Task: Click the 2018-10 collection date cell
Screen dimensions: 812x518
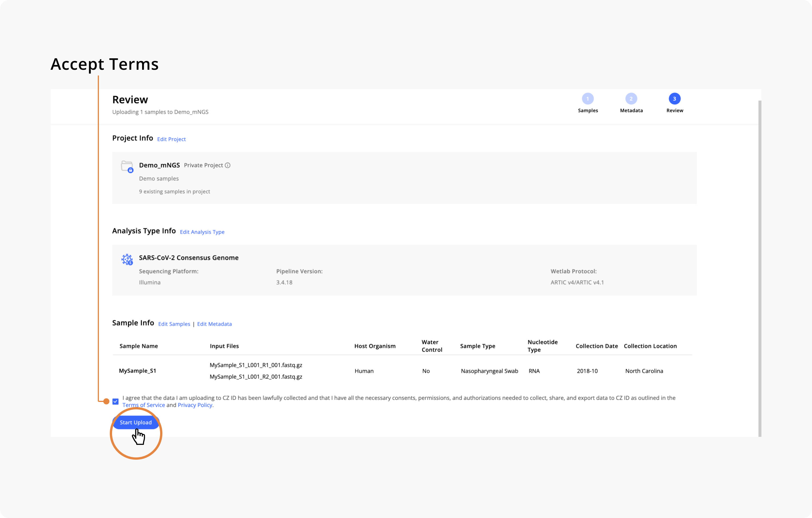Action: click(587, 371)
